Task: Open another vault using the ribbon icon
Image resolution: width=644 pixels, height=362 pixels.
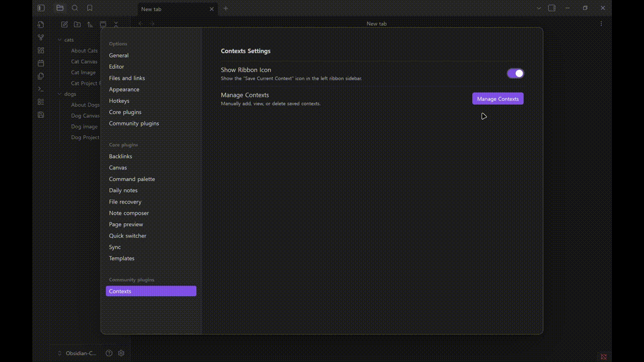Action: tap(41, 24)
